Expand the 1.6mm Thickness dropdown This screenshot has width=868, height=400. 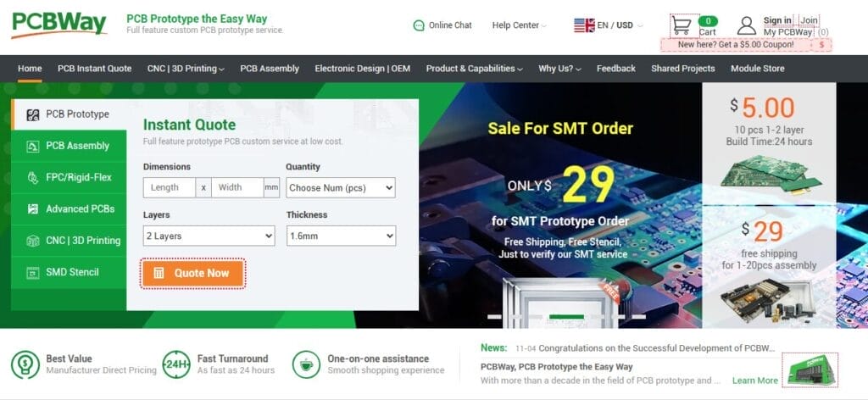coord(341,236)
